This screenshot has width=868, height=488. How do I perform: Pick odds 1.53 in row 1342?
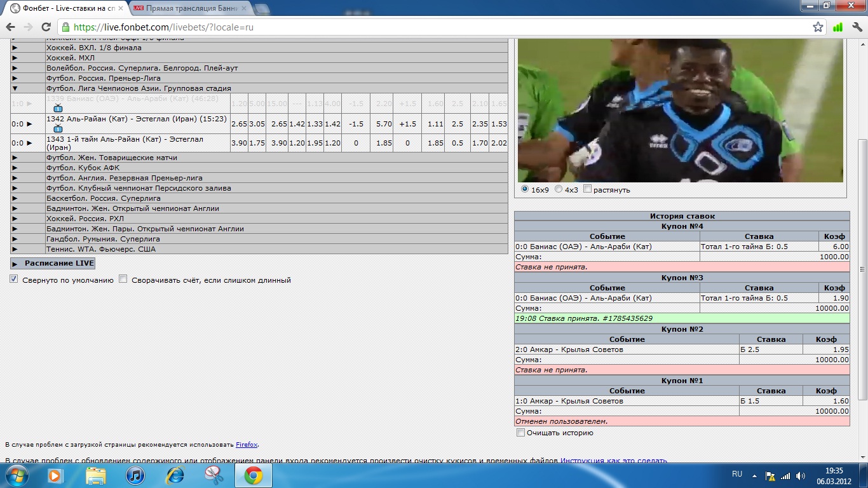point(499,125)
